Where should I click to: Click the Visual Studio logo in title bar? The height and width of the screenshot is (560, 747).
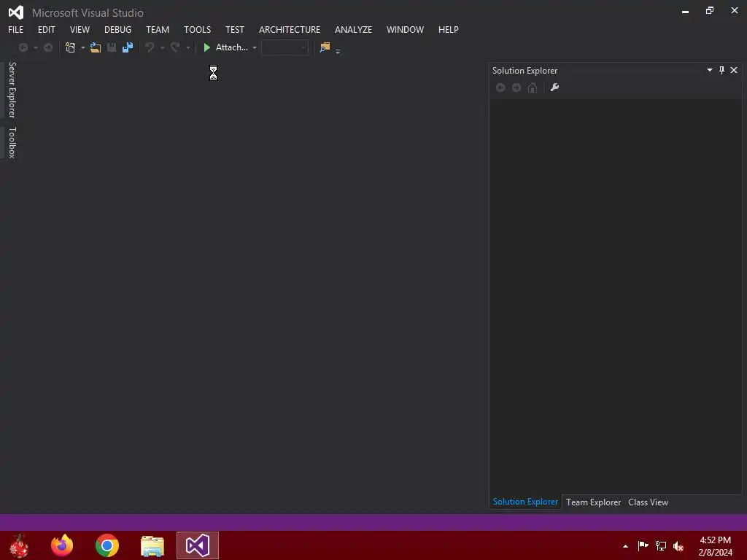[x=16, y=12]
